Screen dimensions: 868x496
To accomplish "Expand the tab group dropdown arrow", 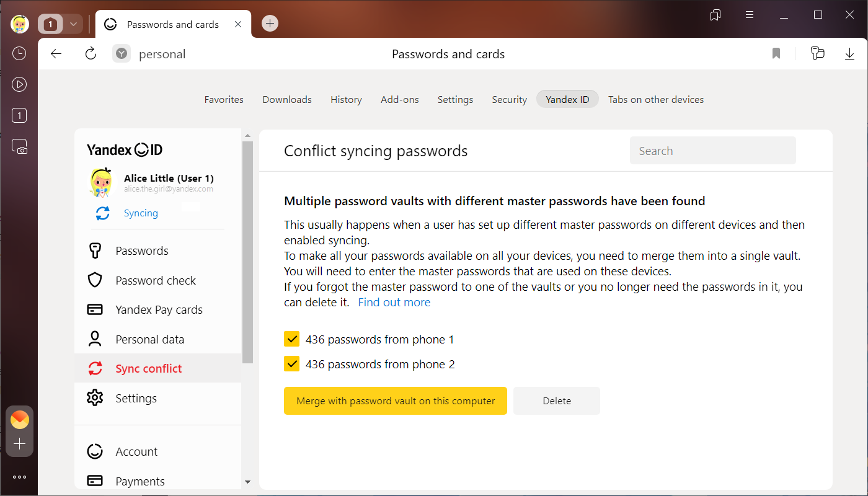I will 73,24.
